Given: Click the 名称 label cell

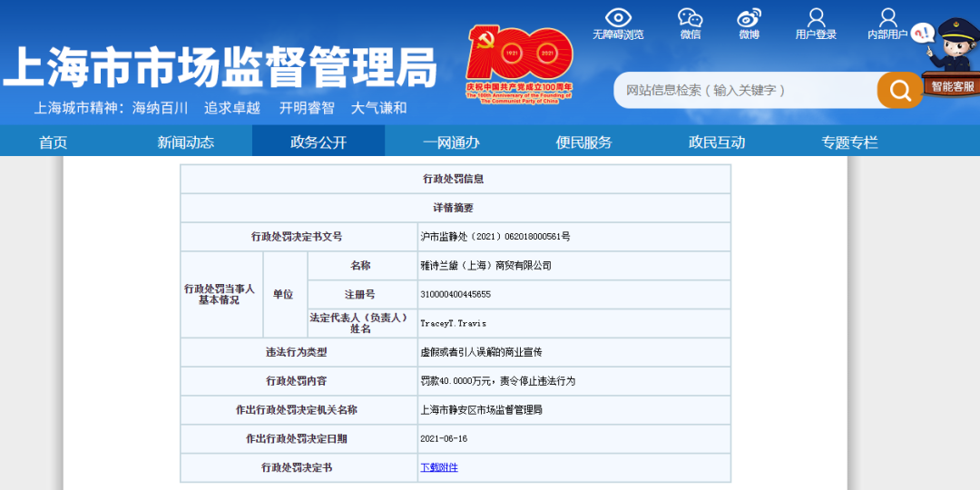Looking at the screenshot, I should point(362,266).
